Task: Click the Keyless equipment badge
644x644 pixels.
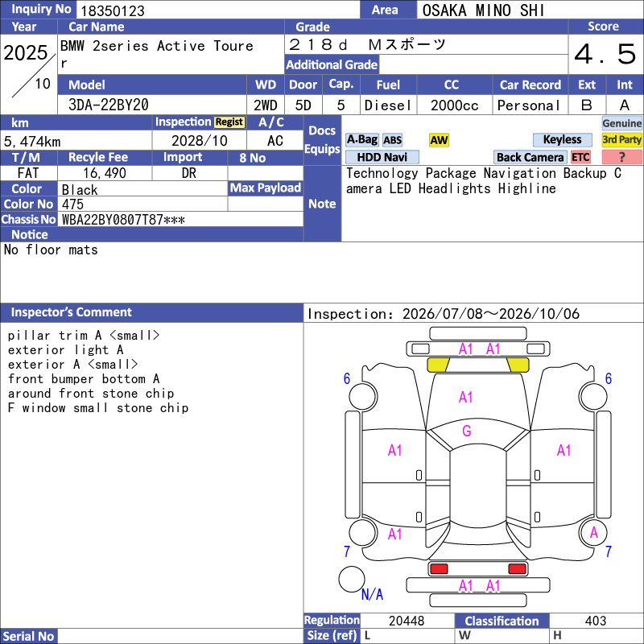Action: pyautogui.click(x=562, y=139)
